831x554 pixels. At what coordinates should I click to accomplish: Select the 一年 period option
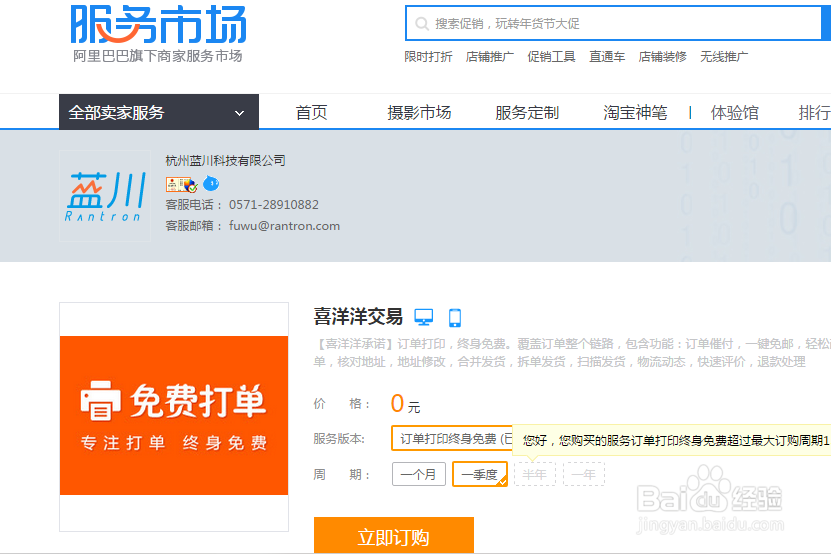584,474
